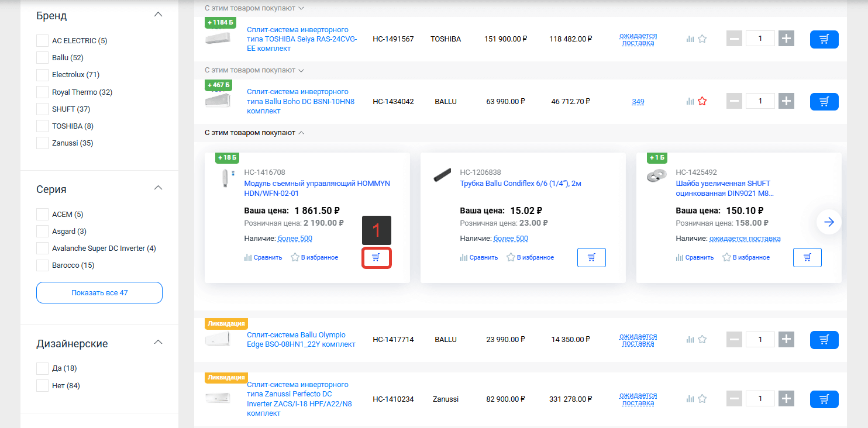Screen dimensions: 868x428
Task: Add Ballu Condiflex tube to cart
Action: pos(591,257)
